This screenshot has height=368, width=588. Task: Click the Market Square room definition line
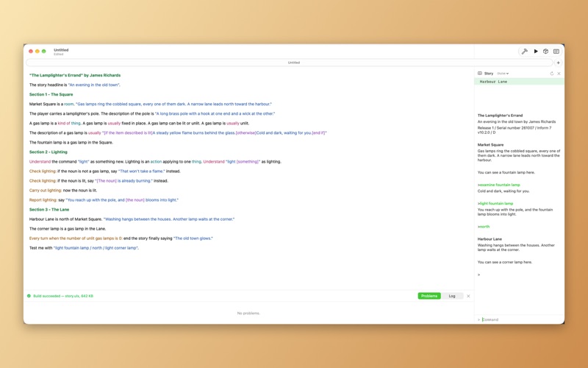click(x=151, y=104)
